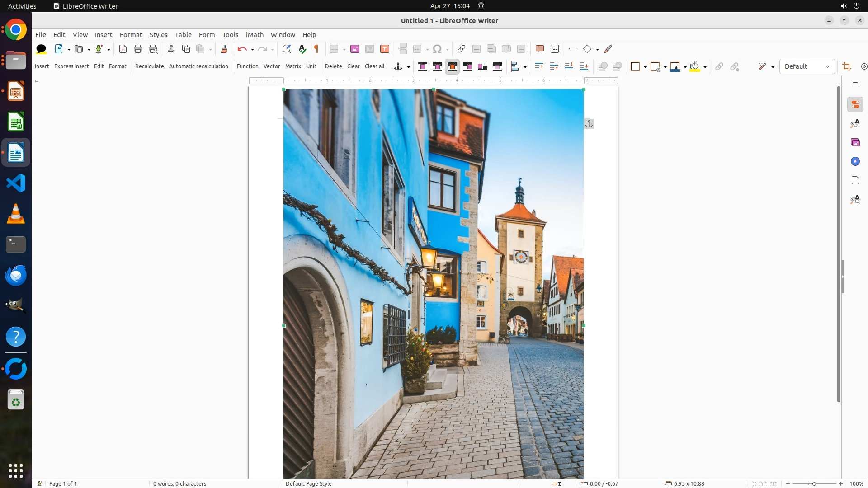Open the iMath menu
The height and width of the screenshot is (488, 868).
coord(254,34)
